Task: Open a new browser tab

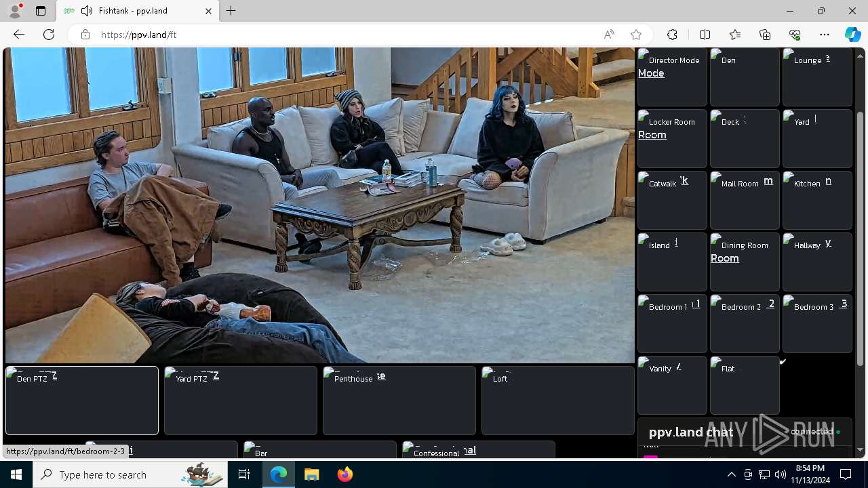Action: [x=231, y=11]
